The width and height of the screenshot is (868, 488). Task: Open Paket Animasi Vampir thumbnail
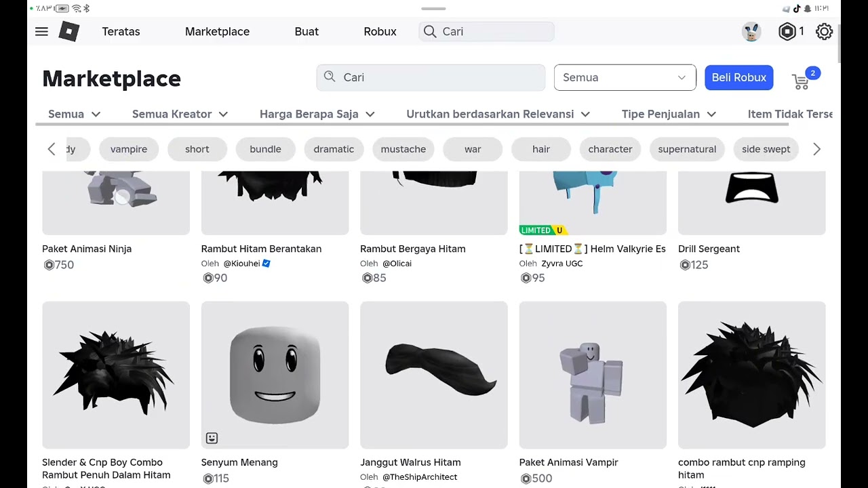pos(593,375)
